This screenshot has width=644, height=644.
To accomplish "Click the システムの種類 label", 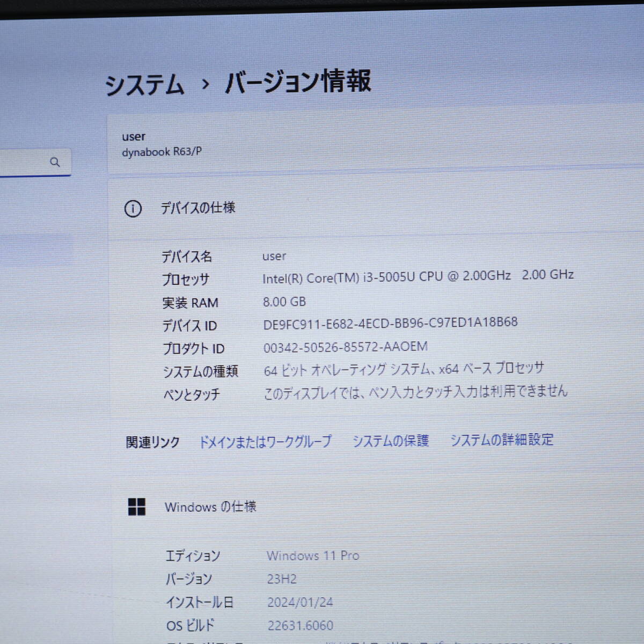I will pos(201,371).
